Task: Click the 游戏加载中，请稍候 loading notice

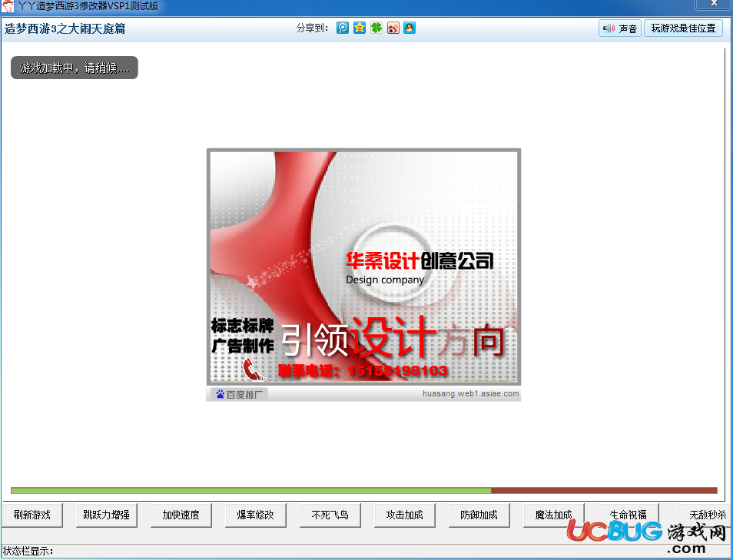Action: [x=75, y=68]
